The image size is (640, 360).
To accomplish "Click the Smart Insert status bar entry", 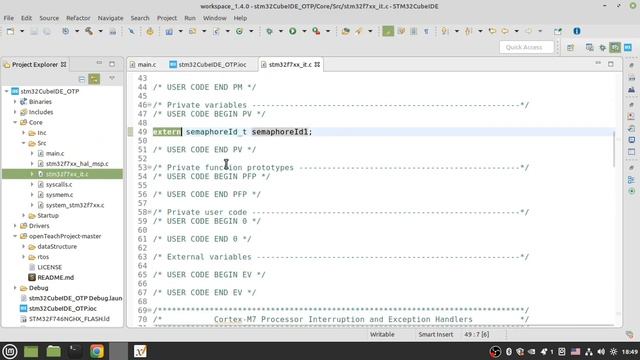I will pos(436,334).
